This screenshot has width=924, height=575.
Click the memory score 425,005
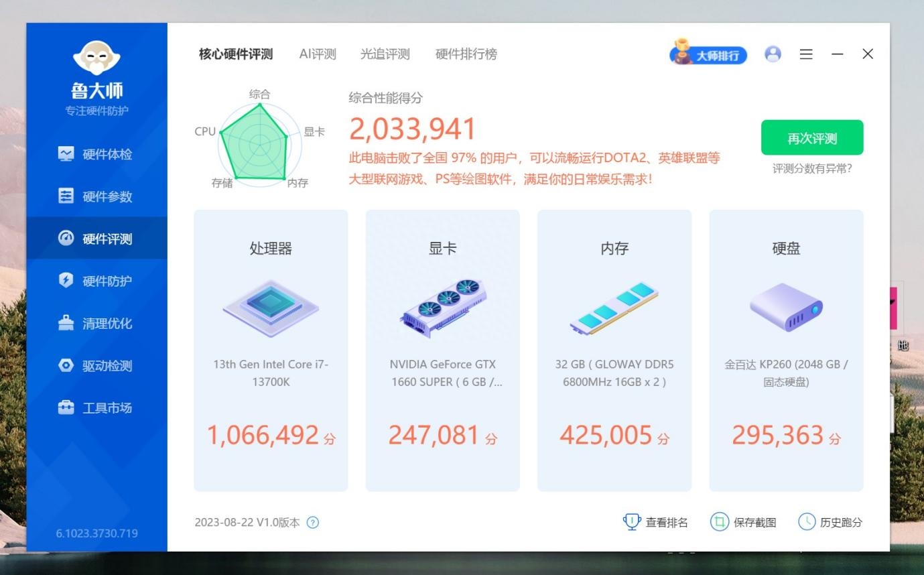[606, 436]
